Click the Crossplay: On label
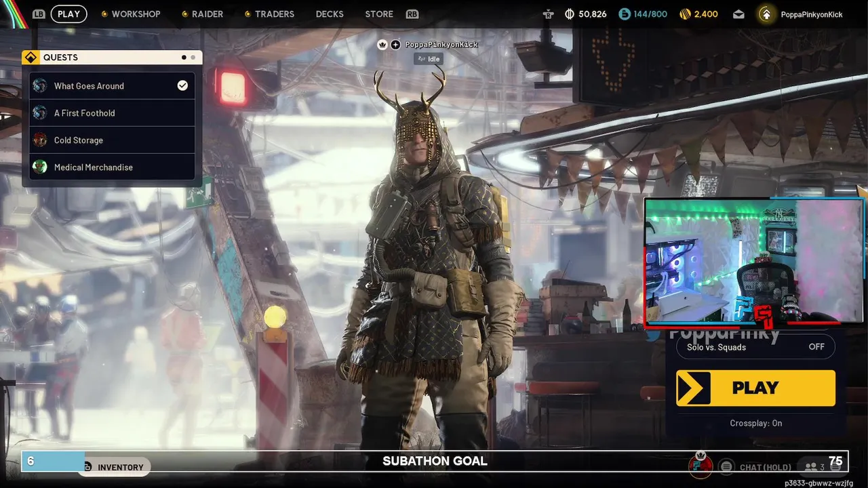Image resolution: width=868 pixels, height=488 pixels. click(755, 423)
